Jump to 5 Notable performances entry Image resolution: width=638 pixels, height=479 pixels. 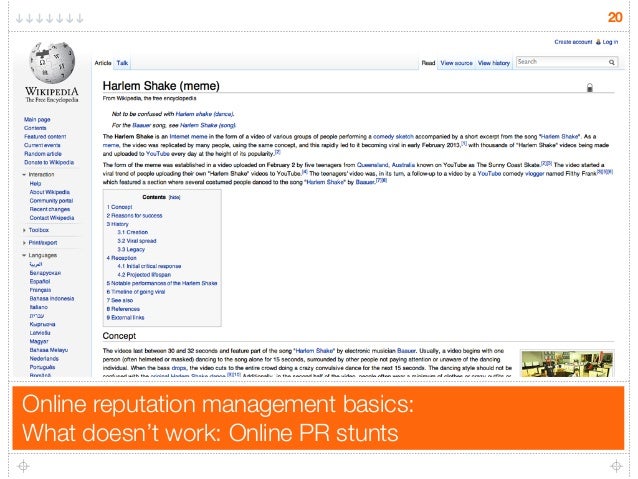162,283
